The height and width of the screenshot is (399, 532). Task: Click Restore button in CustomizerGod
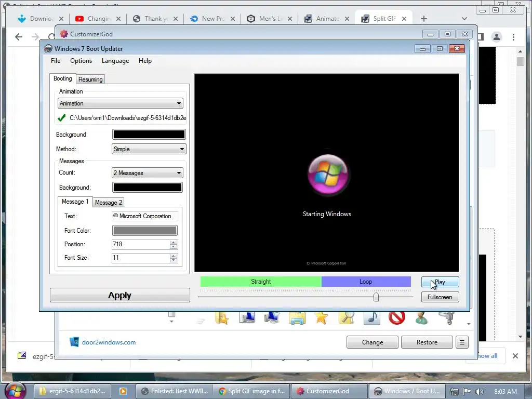pos(427,342)
